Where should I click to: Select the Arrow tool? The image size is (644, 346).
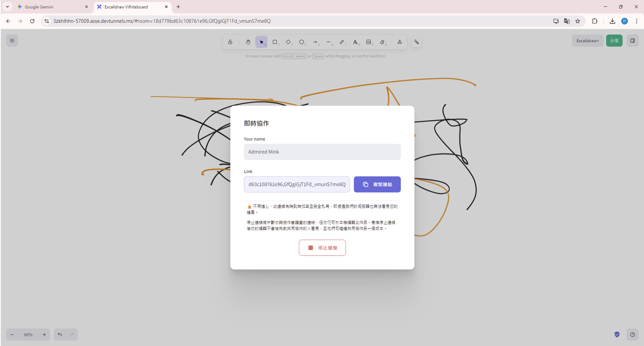(315, 42)
